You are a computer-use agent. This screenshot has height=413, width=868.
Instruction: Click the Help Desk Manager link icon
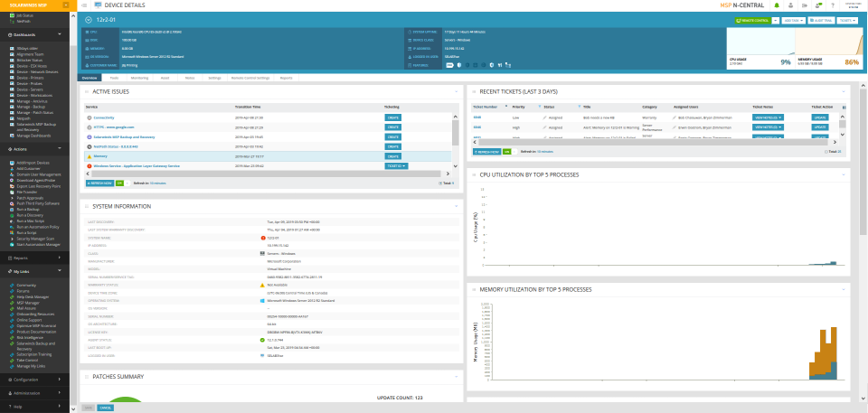pos(12,296)
